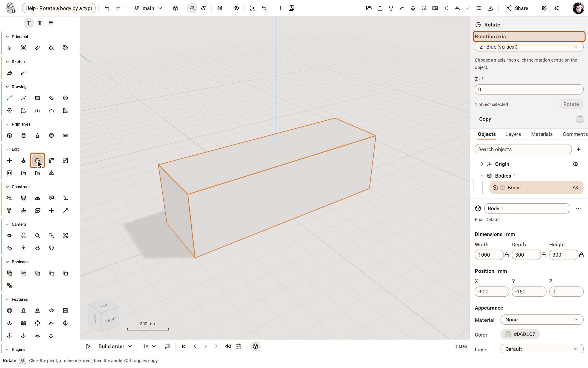Select the Objects tab

(x=487, y=134)
